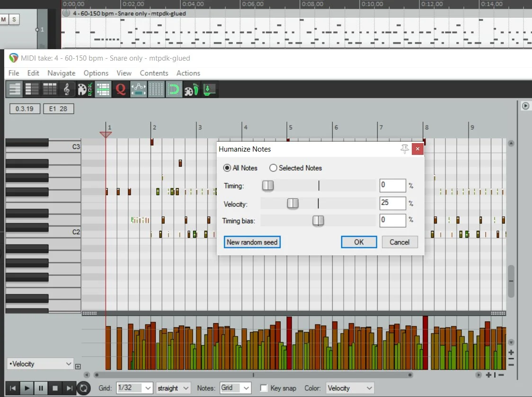Click the Timing percent input field

click(392, 185)
